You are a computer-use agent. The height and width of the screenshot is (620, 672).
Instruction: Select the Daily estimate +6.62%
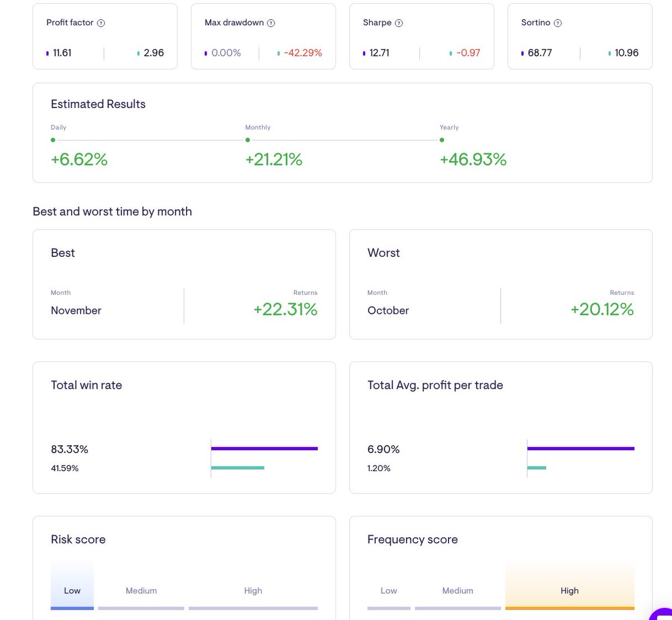click(79, 159)
